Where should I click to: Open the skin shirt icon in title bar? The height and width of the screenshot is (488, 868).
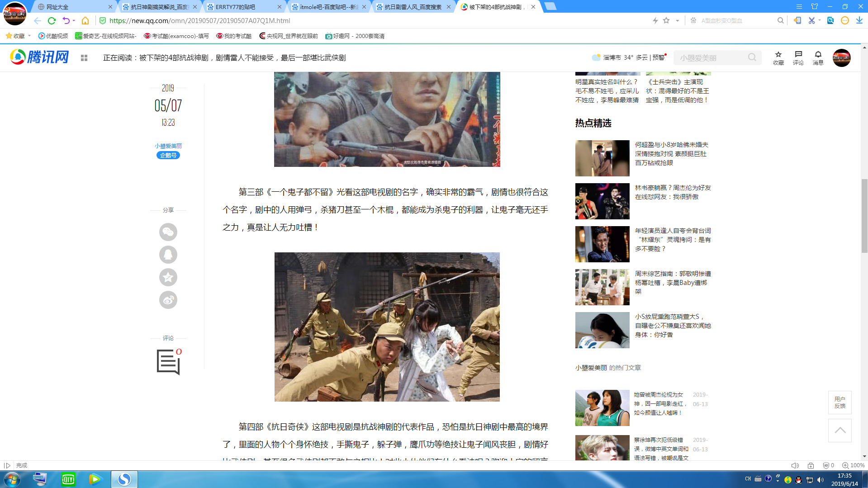815,6
